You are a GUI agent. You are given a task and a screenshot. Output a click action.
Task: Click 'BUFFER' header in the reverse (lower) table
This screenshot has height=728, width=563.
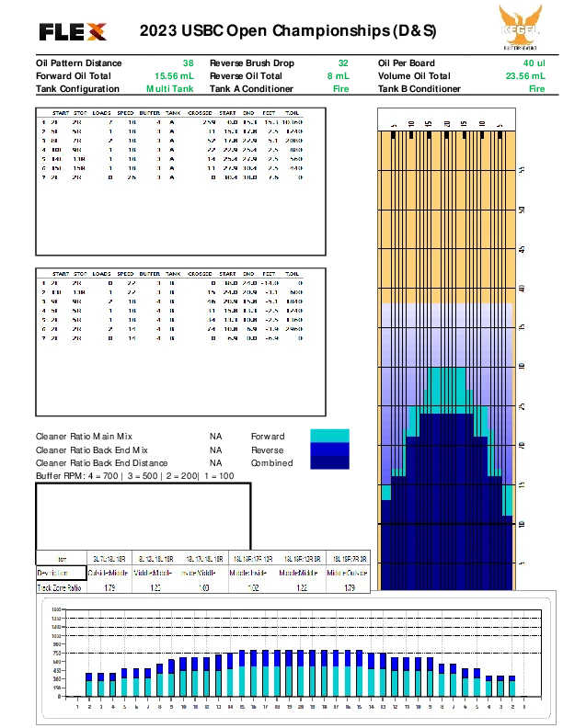[x=150, y=274]
